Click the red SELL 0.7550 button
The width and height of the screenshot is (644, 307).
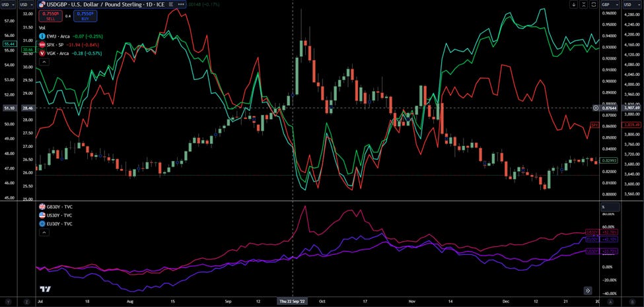pyautogui.click(x=50, y=16)
